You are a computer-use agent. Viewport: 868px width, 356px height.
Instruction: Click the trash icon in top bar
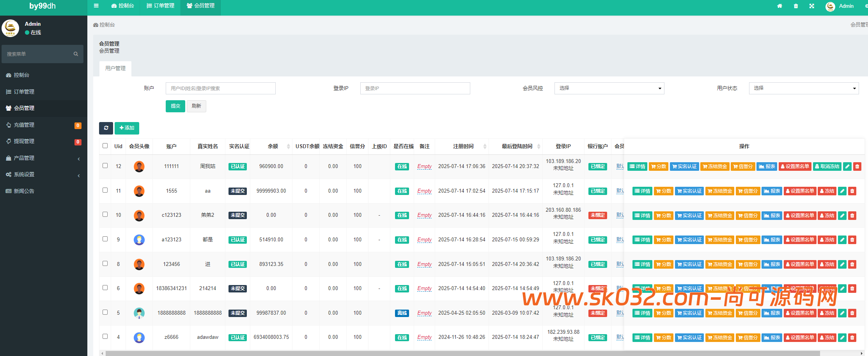coord(796,6)
